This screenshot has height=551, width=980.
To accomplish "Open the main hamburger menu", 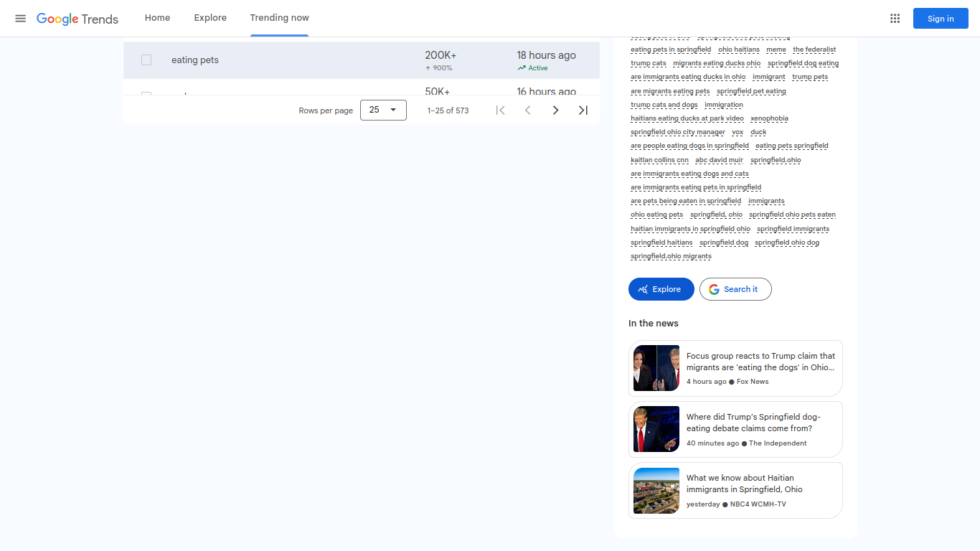I will [21, 19].
